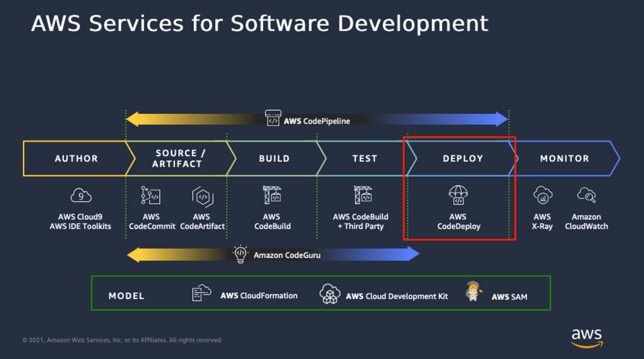
Task: Click the AWS CodeDeploy parachute icon
Action: click(458, 195)
